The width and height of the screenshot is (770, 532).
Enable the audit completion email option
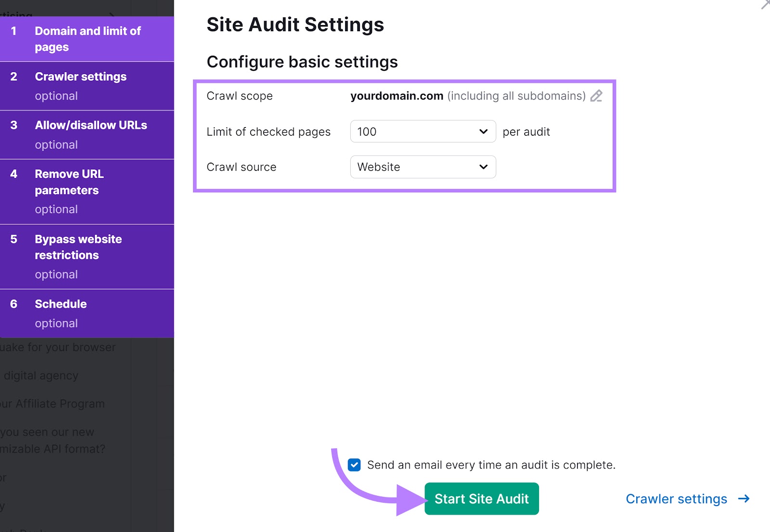[355, 465]
